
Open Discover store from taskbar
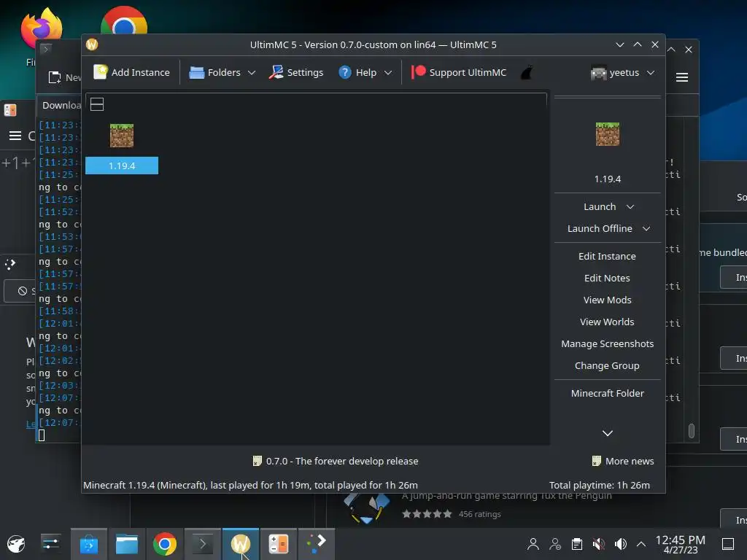(89, 544)
